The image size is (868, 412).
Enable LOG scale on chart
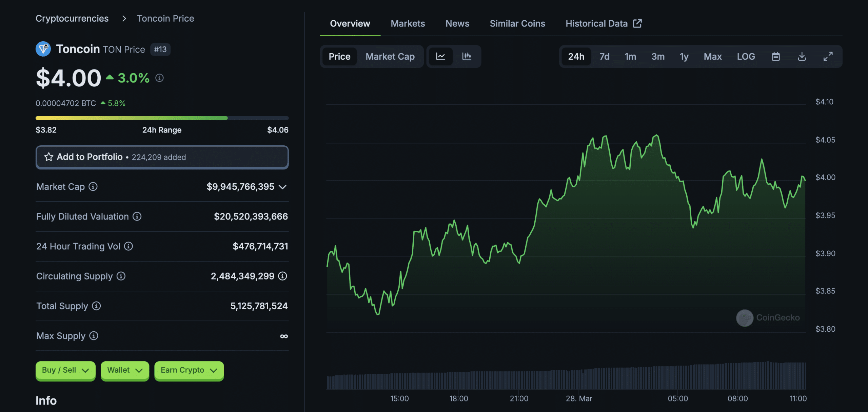pyautogui.click(x=746, y=56)
